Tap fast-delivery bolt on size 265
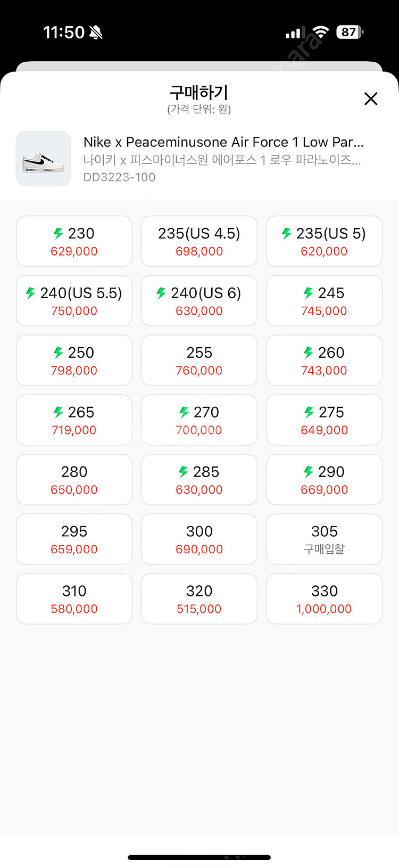399x868 pixels. click(58, 412)
